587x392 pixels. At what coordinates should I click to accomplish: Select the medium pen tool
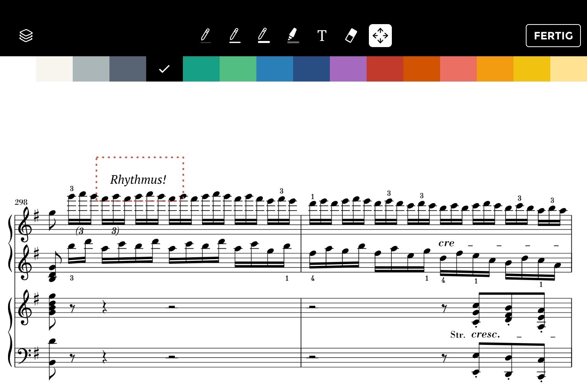pos(235,35)
